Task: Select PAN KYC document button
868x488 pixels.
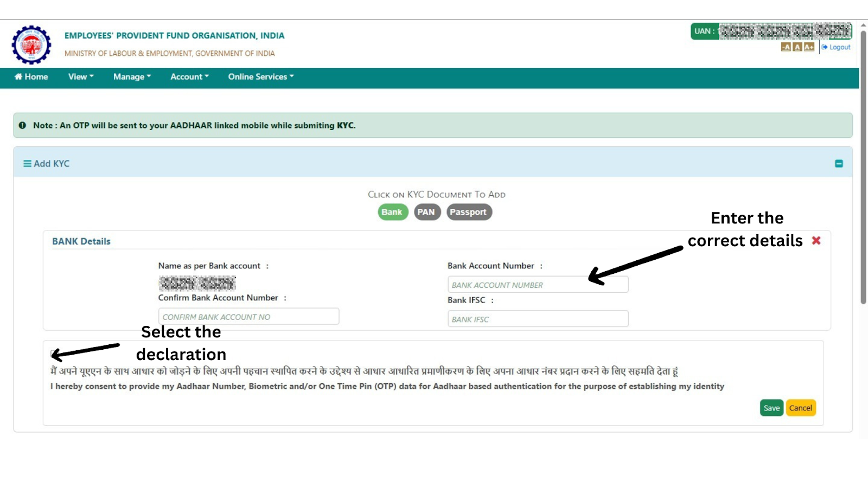Action: click(x=426, y=212)
